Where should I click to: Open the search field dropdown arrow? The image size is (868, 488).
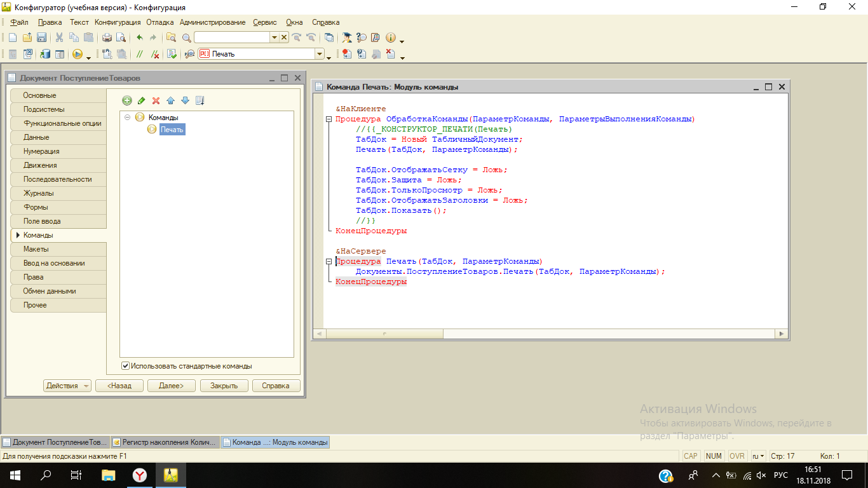pos(275,37)
